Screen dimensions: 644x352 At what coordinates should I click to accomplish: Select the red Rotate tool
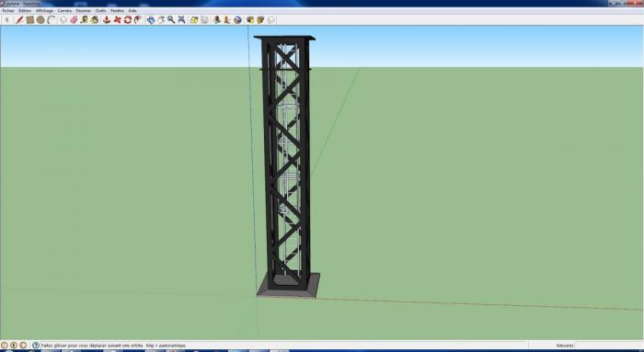pos(128,19)
